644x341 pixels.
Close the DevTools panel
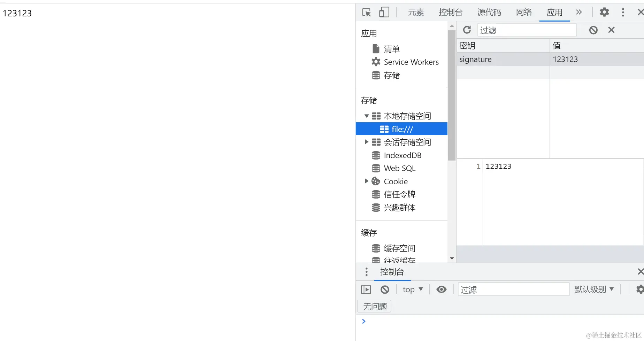641,12
